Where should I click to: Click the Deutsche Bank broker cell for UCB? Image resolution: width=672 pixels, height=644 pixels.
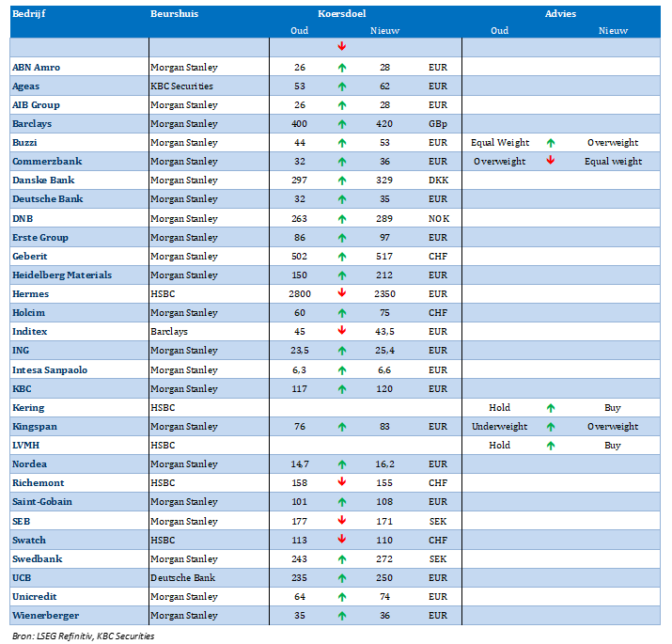coord(182,578)
